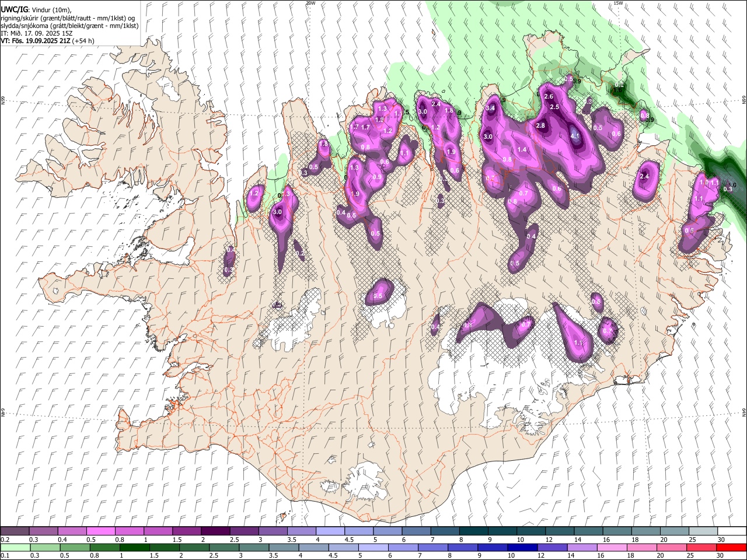747x560 pixels.
Task: Click the 'rigning/skúrir' legend description line
Action: click(68, 18)
